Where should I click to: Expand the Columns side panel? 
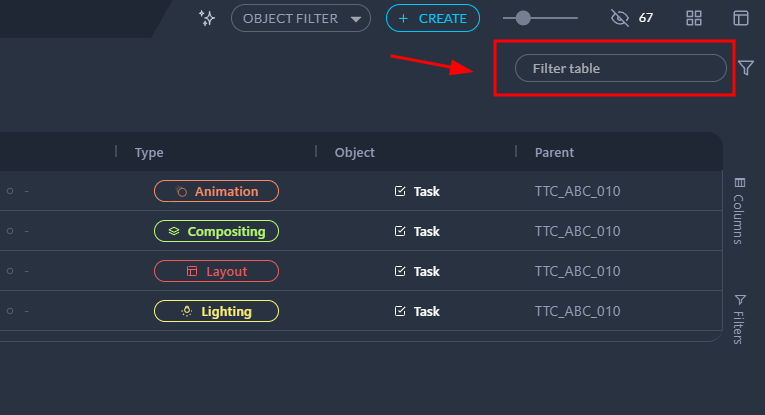pyautogui.click(x=739, y=210)
